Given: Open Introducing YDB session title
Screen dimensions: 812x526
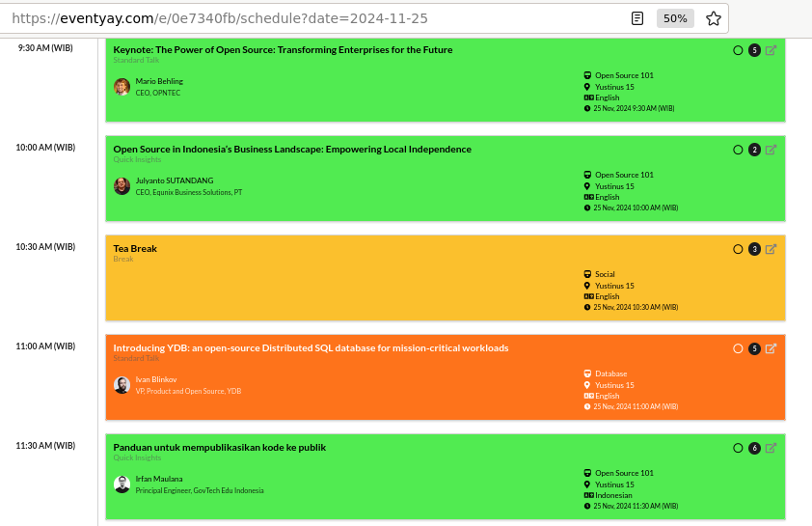Looking at the screenshot, I should 311,348.
